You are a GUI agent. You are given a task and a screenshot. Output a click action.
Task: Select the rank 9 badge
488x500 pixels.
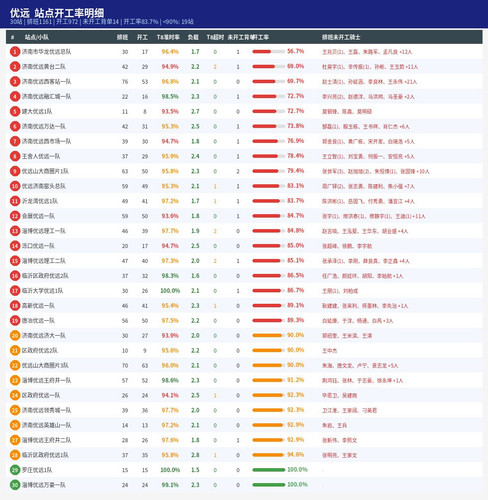pos(15,171)
